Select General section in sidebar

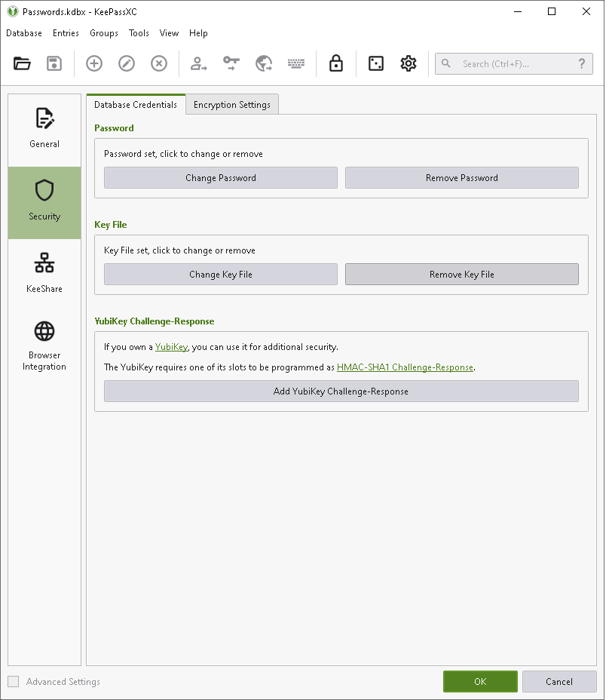click(x=44, y=130)
